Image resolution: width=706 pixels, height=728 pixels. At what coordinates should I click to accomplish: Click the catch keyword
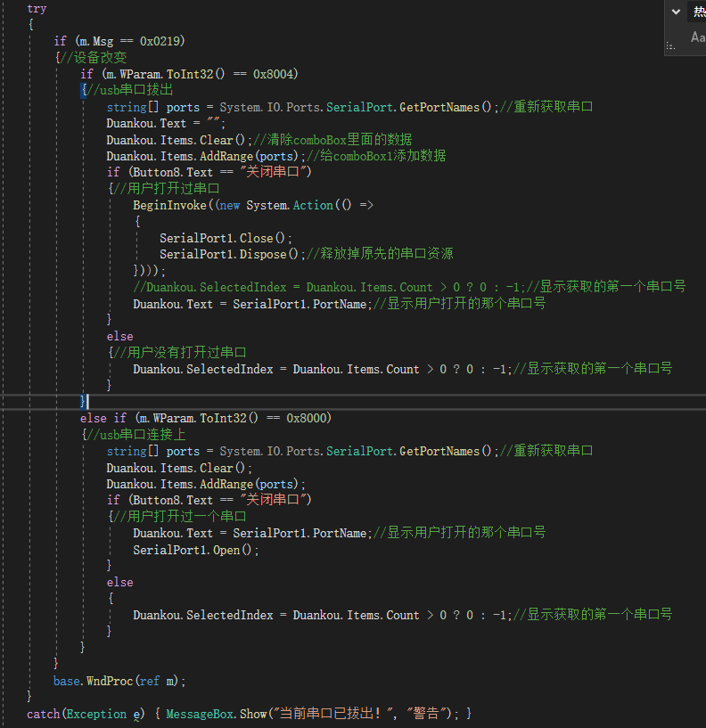click(43, 714)
